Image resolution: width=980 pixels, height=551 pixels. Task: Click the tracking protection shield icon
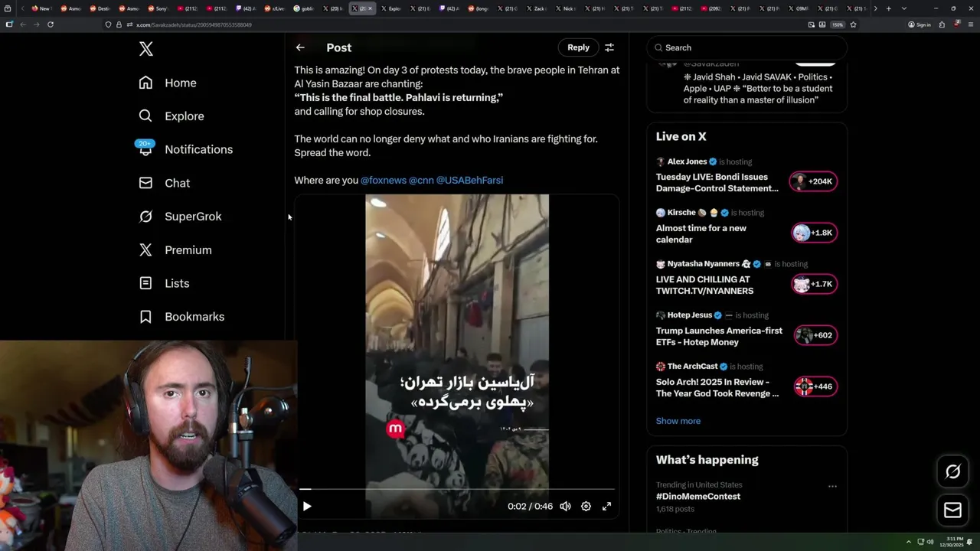pyautogui.click(x=109, y=24)
